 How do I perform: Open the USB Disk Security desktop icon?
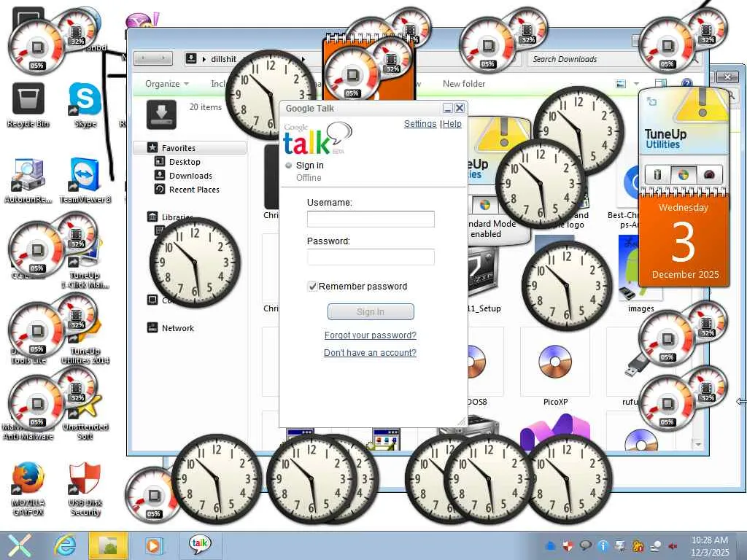tap(85, 489)
